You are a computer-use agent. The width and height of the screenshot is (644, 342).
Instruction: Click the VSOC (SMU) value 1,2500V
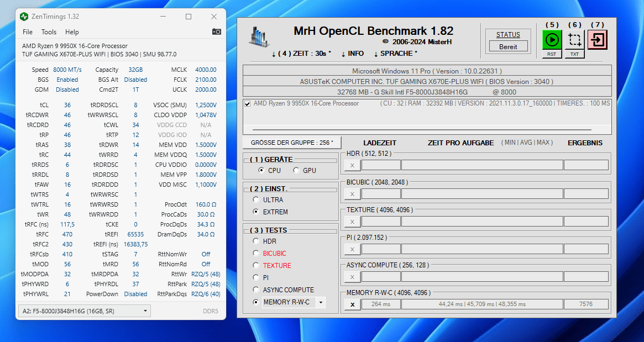point(206,105)
